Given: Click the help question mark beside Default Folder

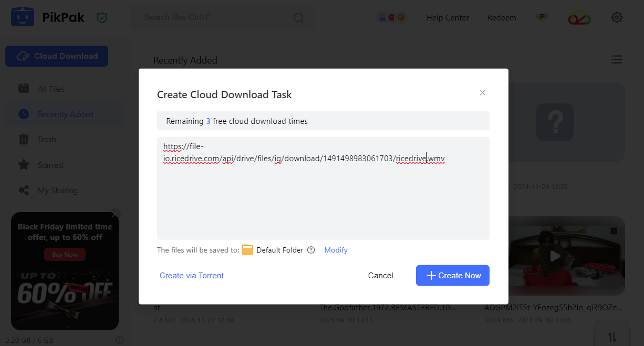Looking at the screenshot, I should [x=311, y=250].
